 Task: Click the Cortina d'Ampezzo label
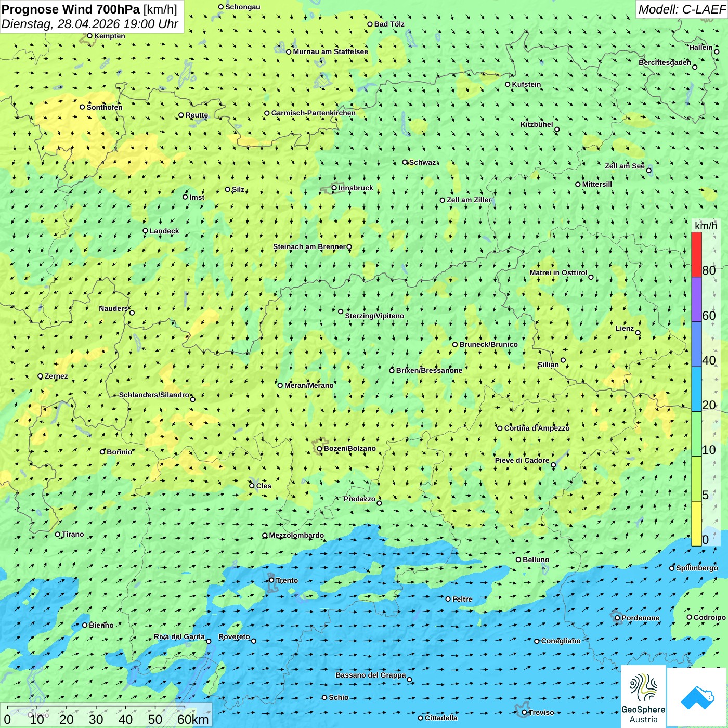tap(537, 428)
